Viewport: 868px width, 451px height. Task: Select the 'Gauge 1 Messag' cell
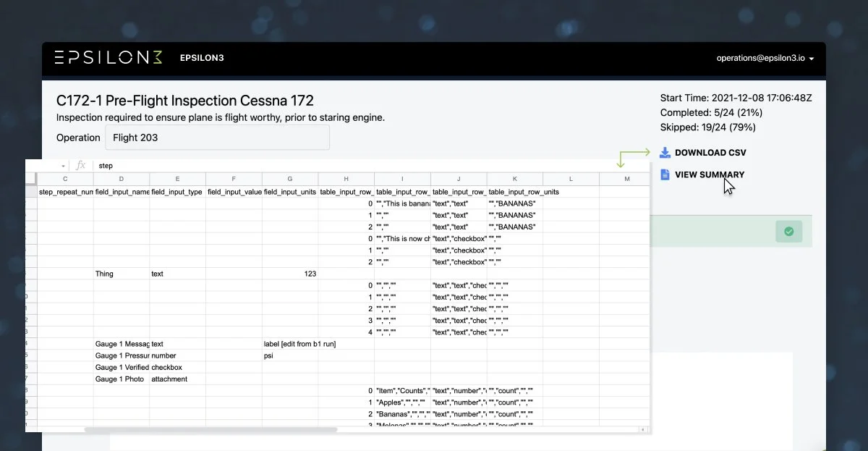tap(122, 344)
